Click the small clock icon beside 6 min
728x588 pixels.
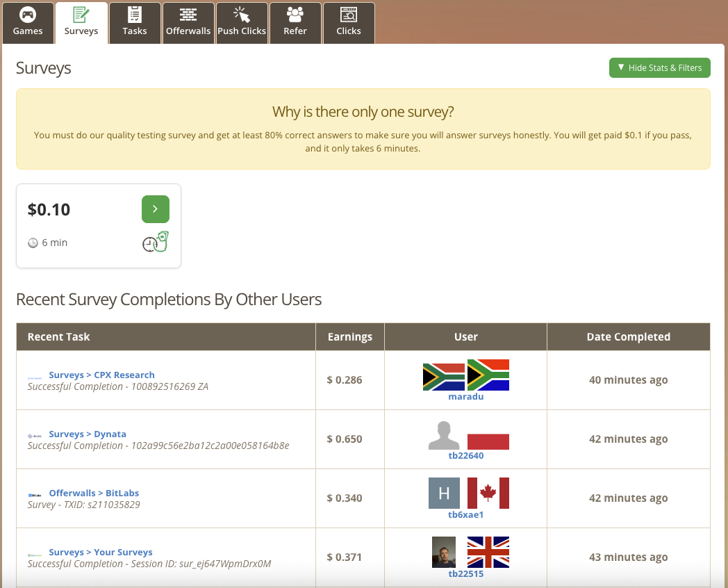click(33, 243)
